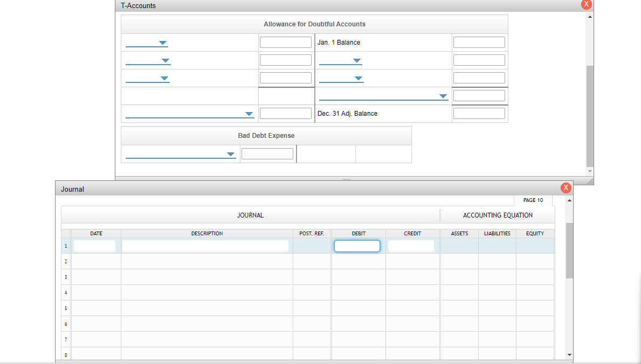The height and width of the screenshot is (364, 641).
Task: Click the credit amount field just above Dec. 31 Adj. Balance amount
Action: click(479, 96)
